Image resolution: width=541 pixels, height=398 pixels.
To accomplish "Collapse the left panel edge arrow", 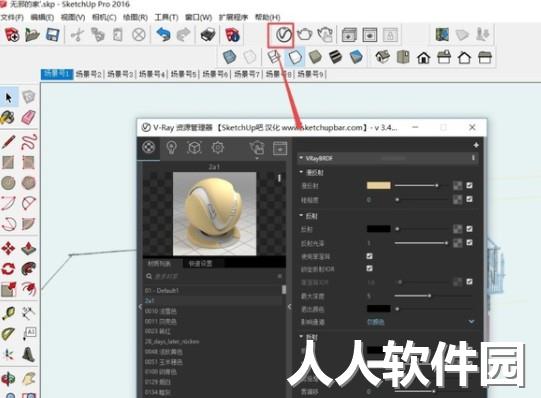I will [140, 306].
